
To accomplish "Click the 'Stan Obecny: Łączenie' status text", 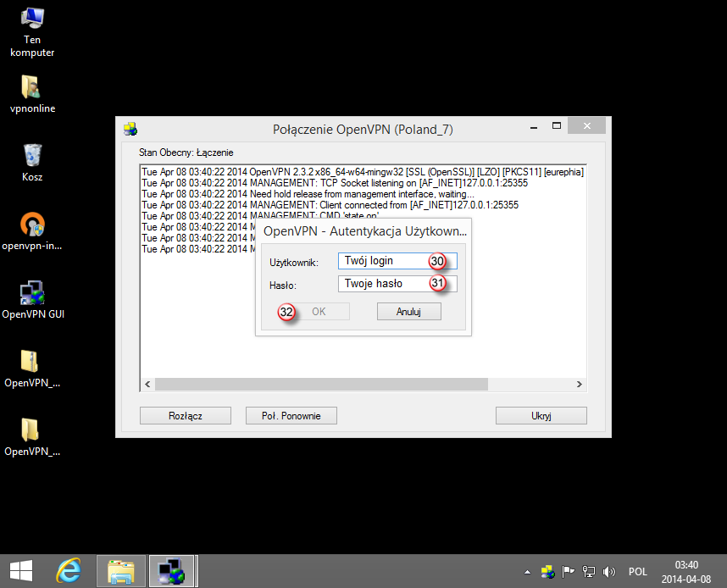I will coord(186,153).
